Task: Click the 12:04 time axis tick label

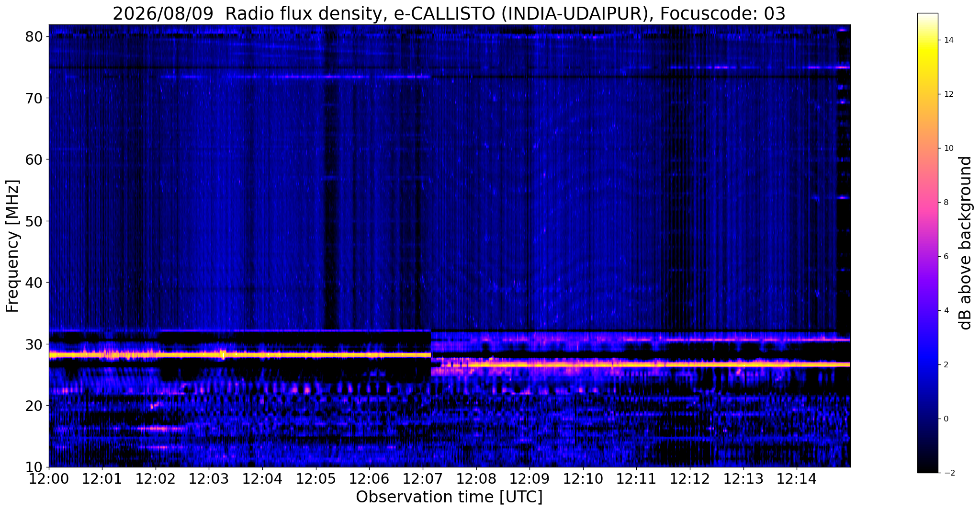Action: (x=262, y=479)
